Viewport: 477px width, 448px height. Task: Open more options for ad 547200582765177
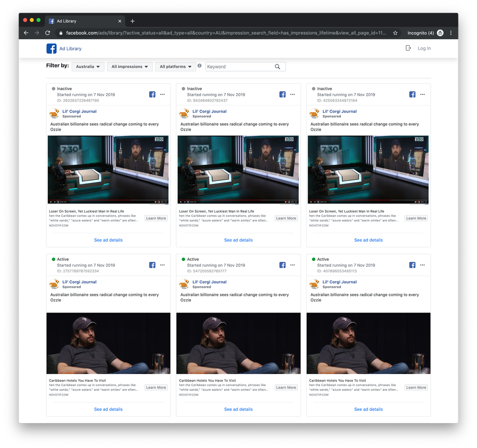pos(293,265)
